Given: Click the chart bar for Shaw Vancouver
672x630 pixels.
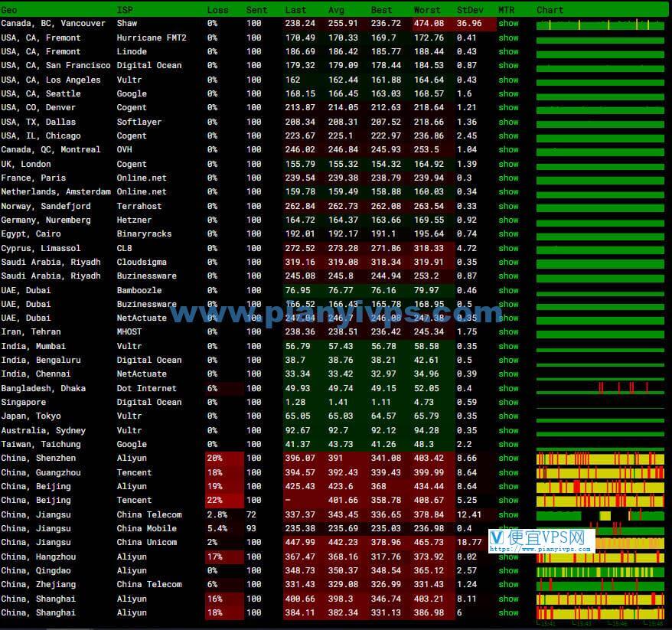Looking at the screenshot, I should (600, 24).
